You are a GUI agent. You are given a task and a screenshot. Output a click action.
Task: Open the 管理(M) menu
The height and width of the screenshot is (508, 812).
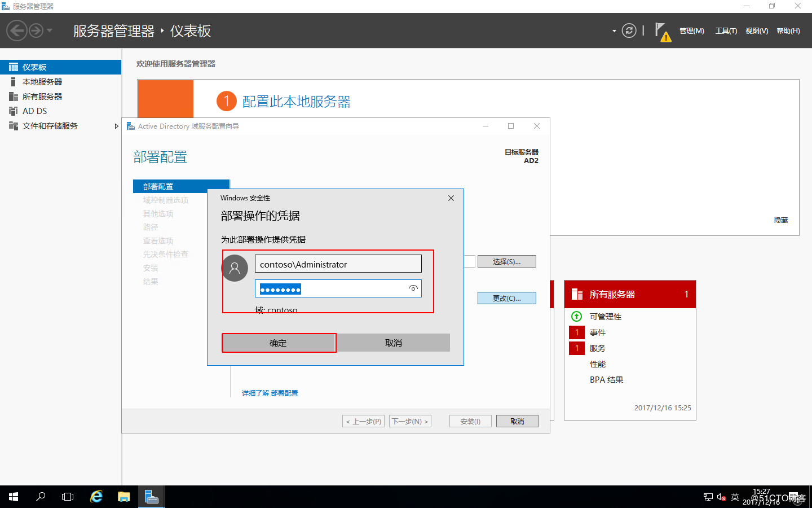tap(691, 31)
